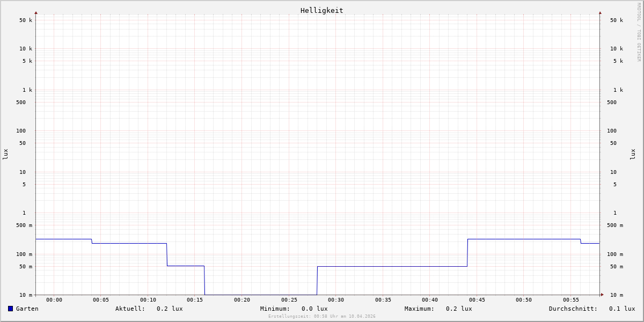Click the Aktuell value "0.2 lux"
Screen dimensions: 644x322
point(170,309)
